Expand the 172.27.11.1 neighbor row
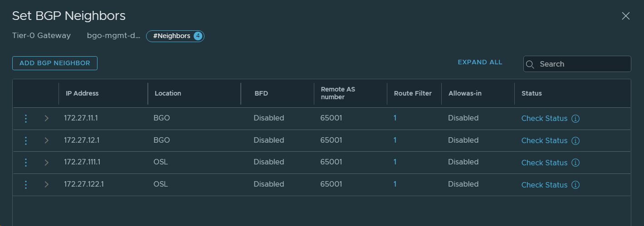The image size is (644, 226). coord(46,119)
